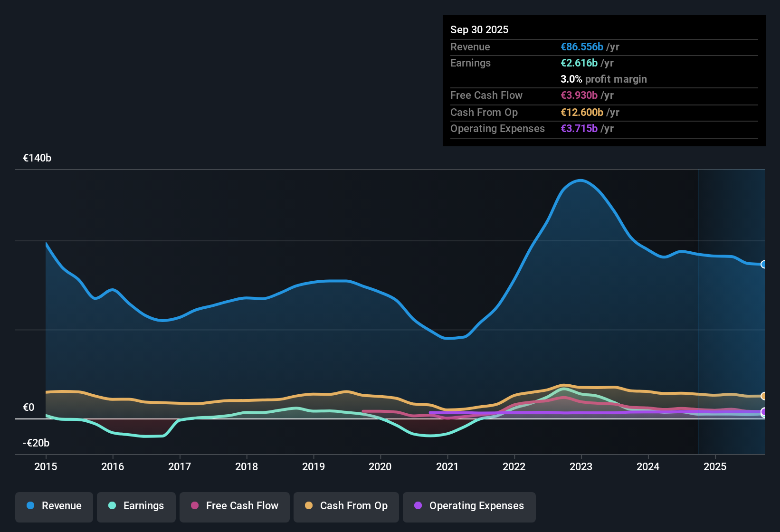Toggle the Revenue series visibility
This screenshot has height=532, width=780.
[x=54, y=506]
